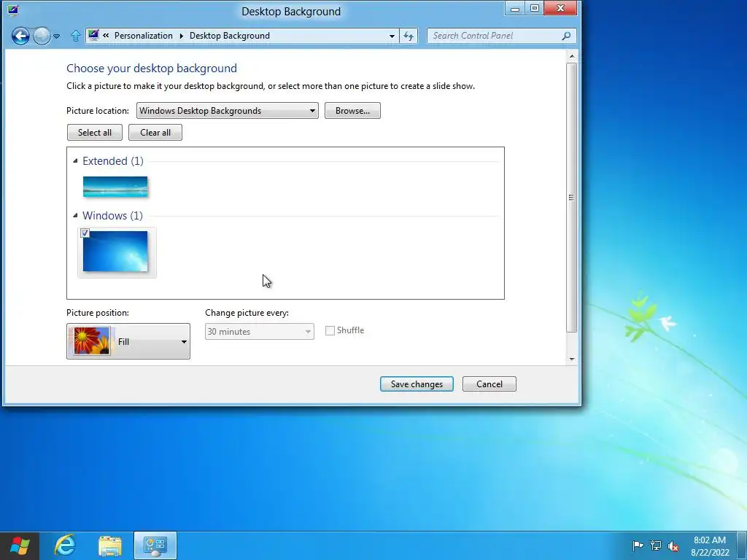The height and width of the screenshot is (560, 747).
Task: Open the recent pages dropdown arrow
Action: pyautogui.click(x=56, y=36)
